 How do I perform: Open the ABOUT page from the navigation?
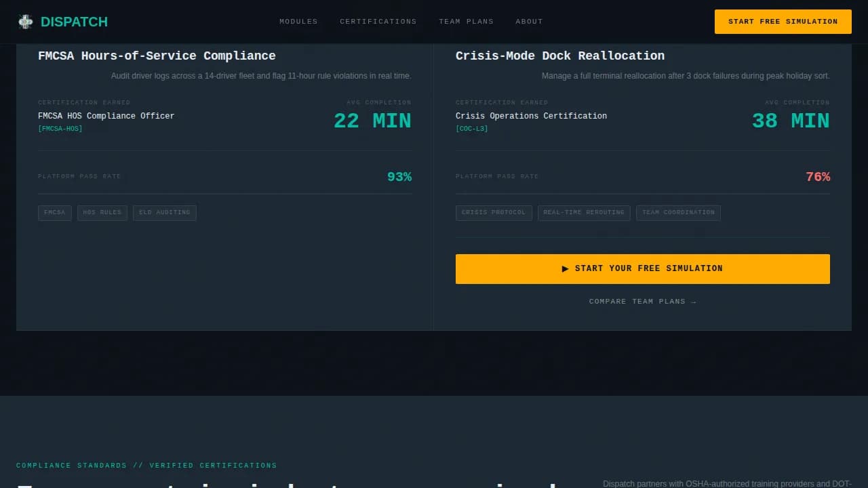529,21
